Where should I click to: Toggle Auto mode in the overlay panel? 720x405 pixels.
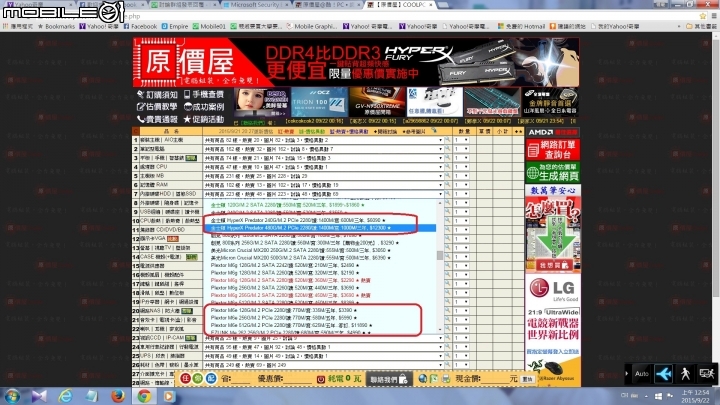click(x=641, y=374)
